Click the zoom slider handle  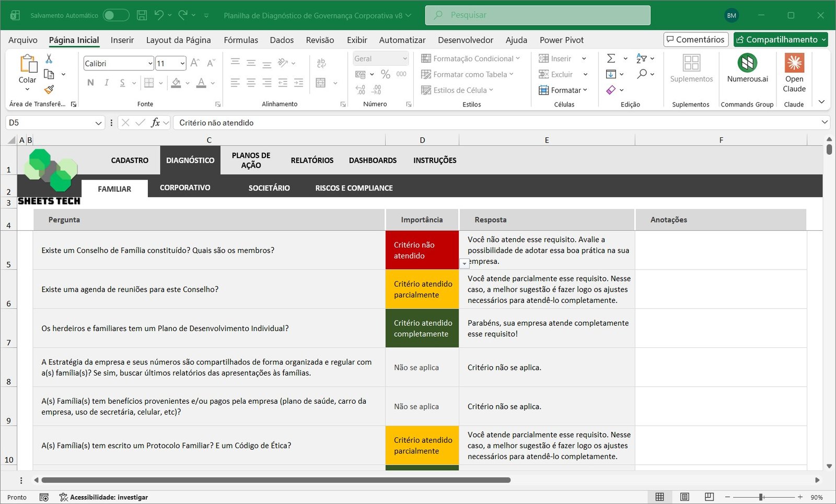click(761, 497)
